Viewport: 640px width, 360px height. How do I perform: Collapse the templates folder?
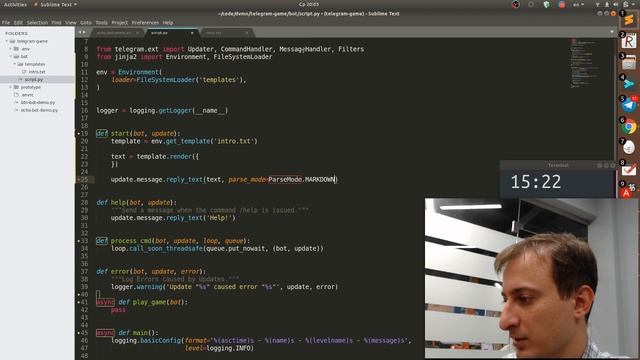click(x=14, y=64)
